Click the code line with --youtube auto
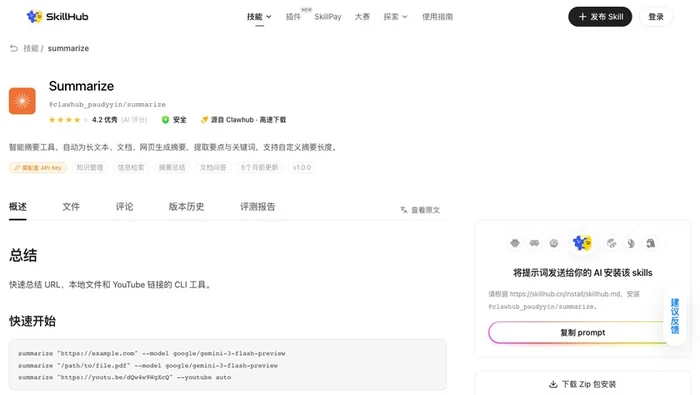This screenshot has height=395, width=700. click(x=125, y=378)
